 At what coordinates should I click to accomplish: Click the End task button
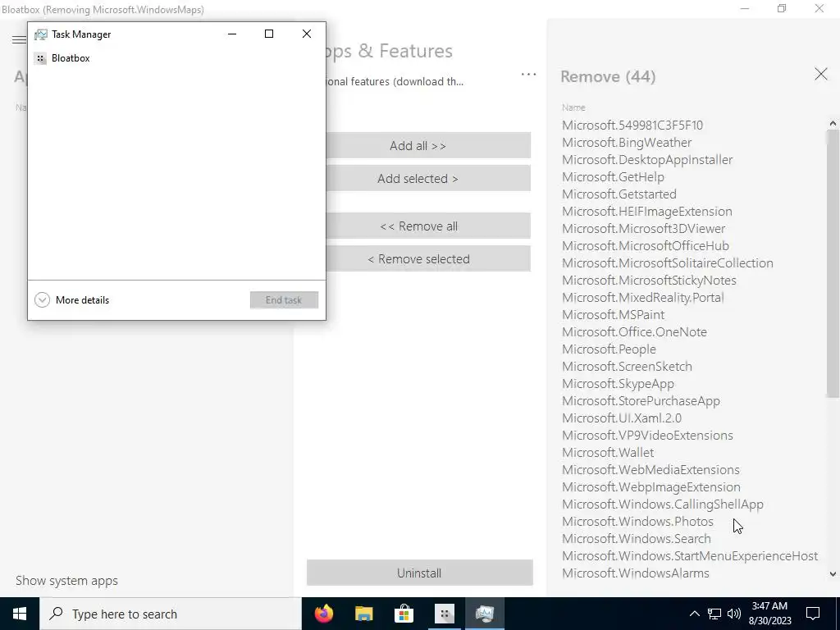pyautogui.click(x=284, y=300)
